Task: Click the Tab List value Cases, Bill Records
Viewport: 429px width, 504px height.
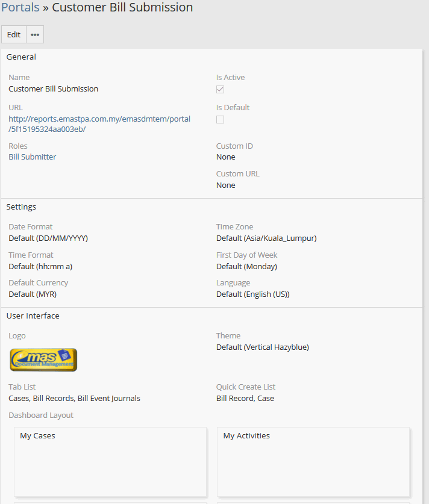Action: point(74,398)
